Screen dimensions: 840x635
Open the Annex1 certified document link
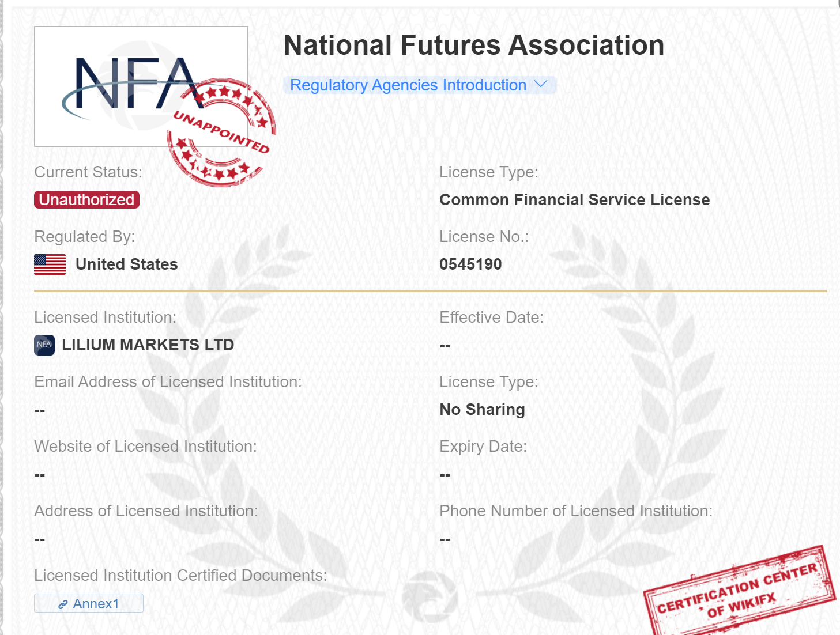[x=89, y=603]
